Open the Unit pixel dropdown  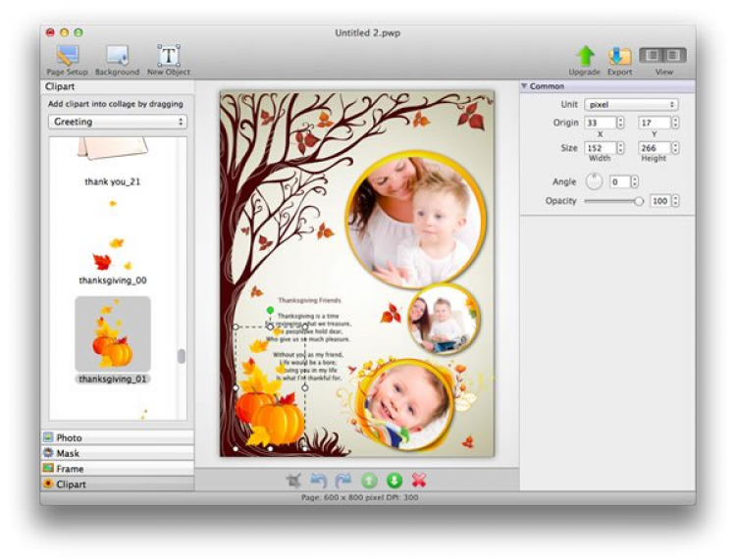click(631, 105)
